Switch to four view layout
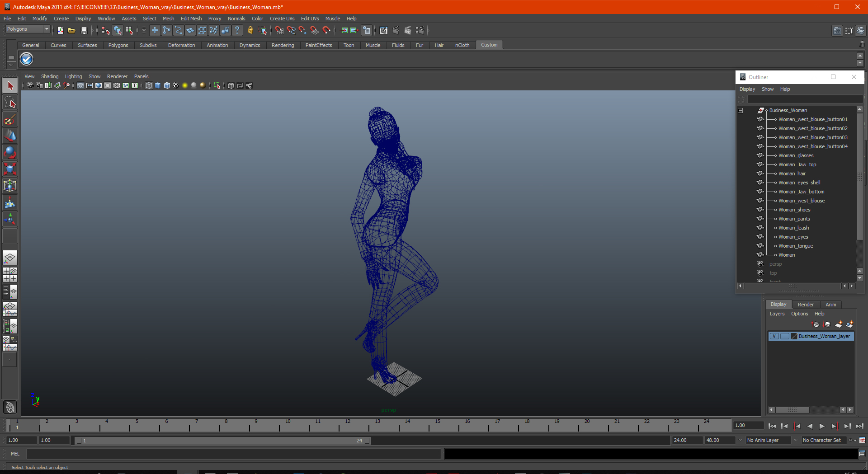The width and height of the screenshot is (868, 474). 10,275
